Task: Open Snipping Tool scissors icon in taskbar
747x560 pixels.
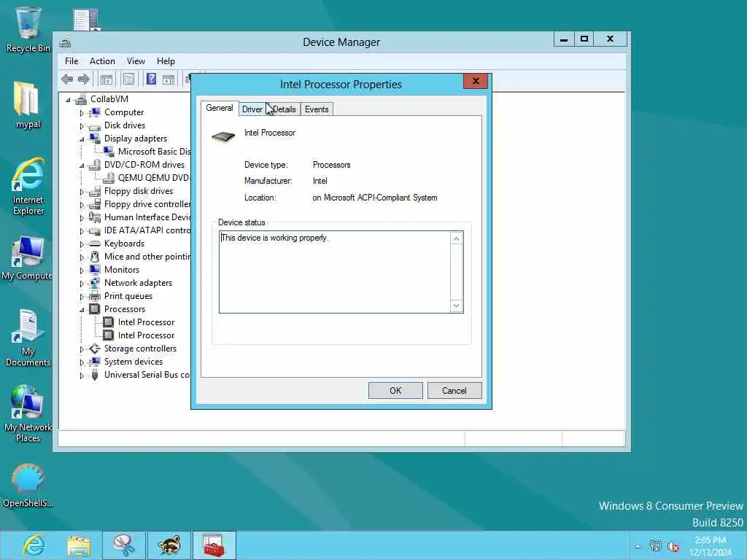Action: click(x=124, y=545)
